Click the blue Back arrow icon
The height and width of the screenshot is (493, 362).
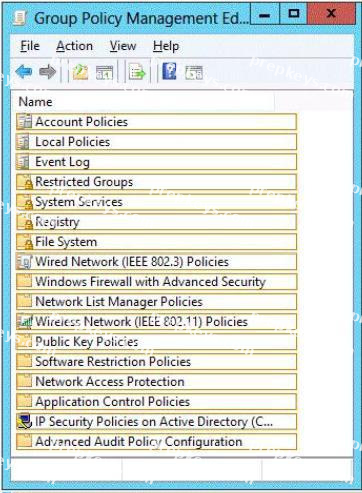24,71
